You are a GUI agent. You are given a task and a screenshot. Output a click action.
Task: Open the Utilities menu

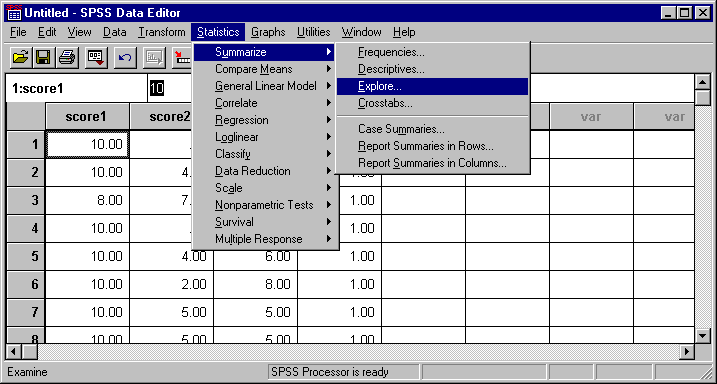(314, 32)
